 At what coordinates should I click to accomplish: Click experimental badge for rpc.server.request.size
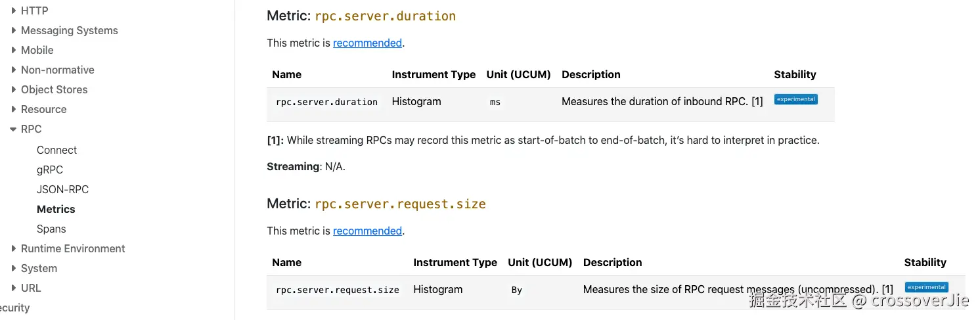click(926, 287)
